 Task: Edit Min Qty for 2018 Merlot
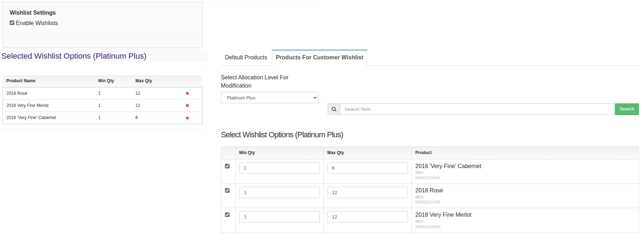[x=279, y=217]
